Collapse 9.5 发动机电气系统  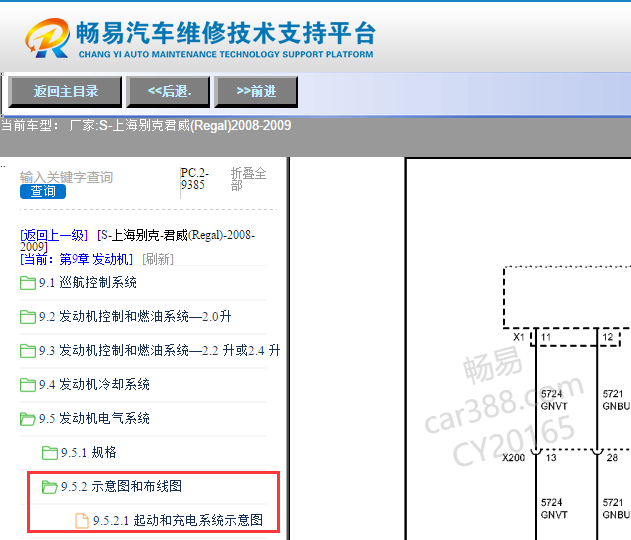(x=94, y=418)
